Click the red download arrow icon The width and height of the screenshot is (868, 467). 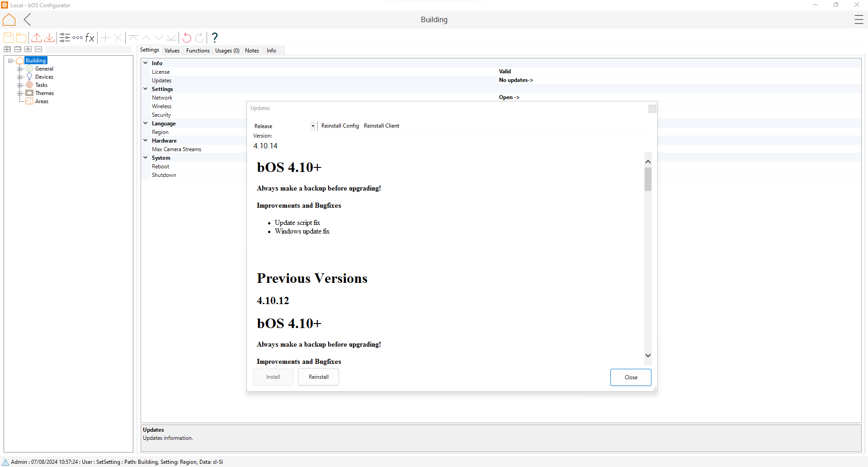pos(49,38)
